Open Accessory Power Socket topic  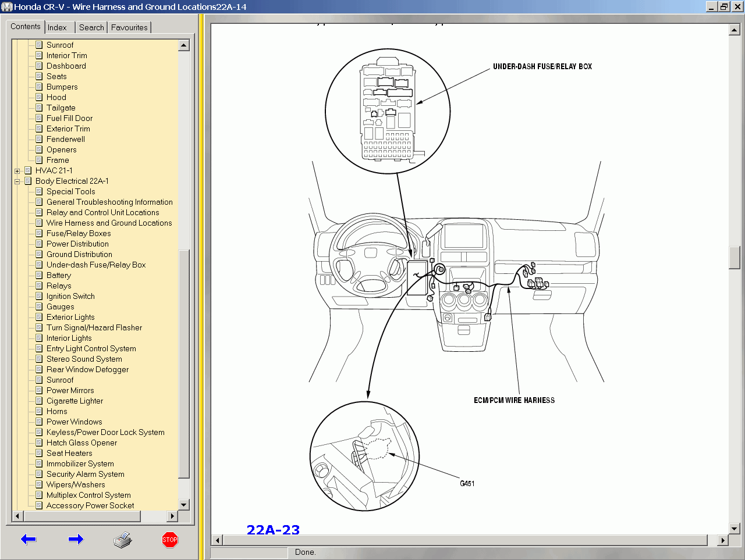tap(90, 505)
